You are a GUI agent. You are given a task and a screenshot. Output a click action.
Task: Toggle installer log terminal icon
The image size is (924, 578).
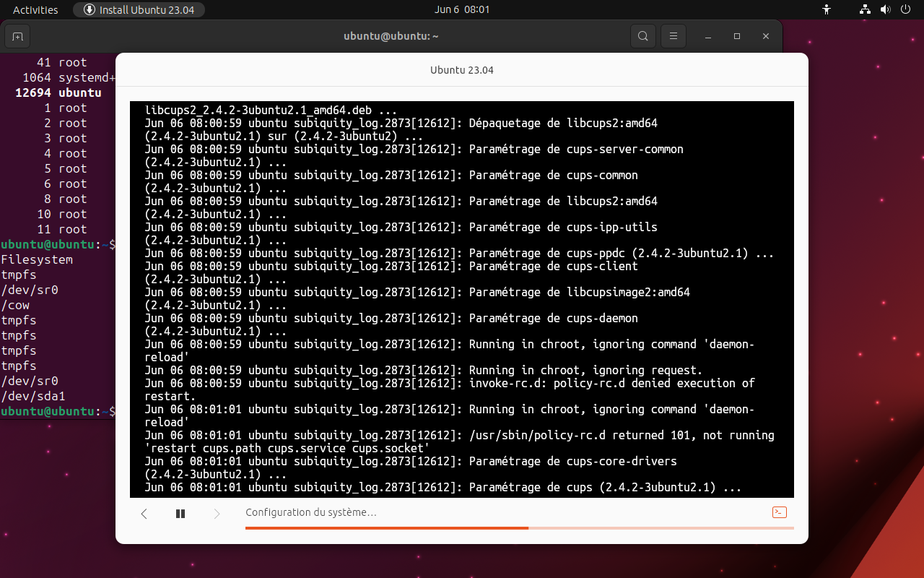click(780, 512)
